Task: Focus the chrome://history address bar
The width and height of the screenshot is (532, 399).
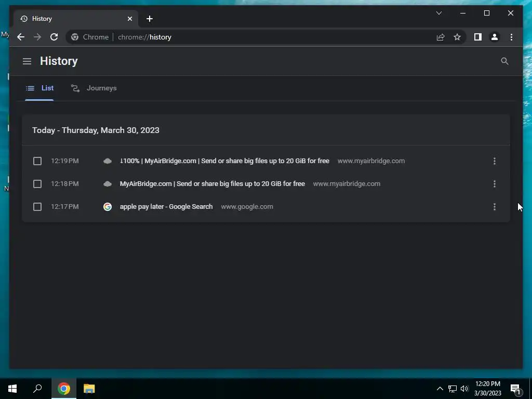Action: (264, 37)
